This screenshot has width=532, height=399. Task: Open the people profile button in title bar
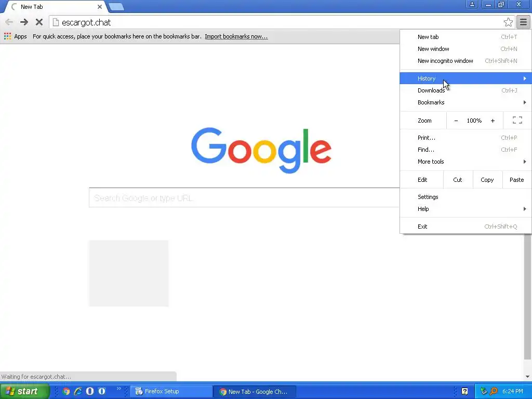(472, 4)
